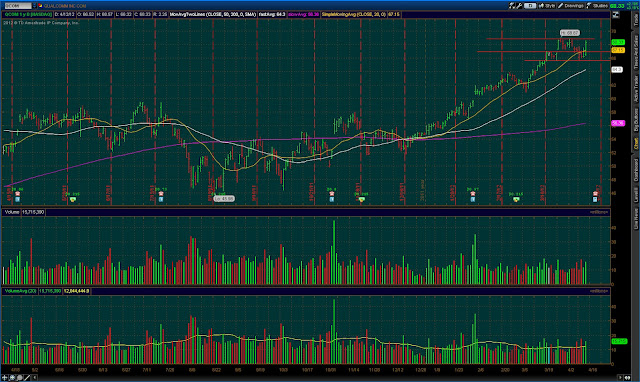Click the share chart icon beside the wrench
Screen dimensions: 640x382
pyautogui.click(x=512, y=6)
